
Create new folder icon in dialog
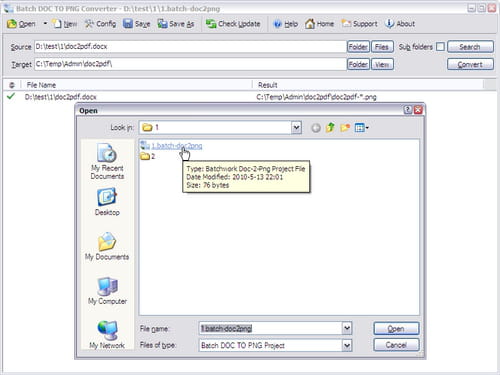(345, 127)
